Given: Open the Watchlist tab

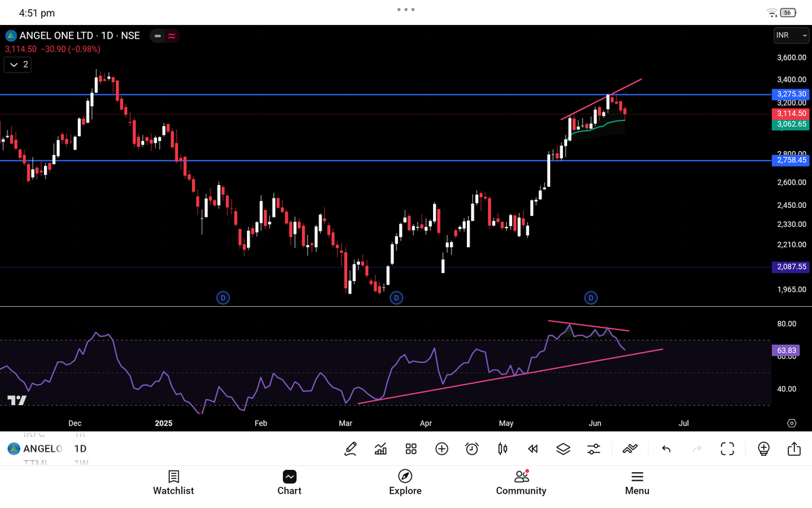Looking at the screenshot, I should tap(173, 483).
